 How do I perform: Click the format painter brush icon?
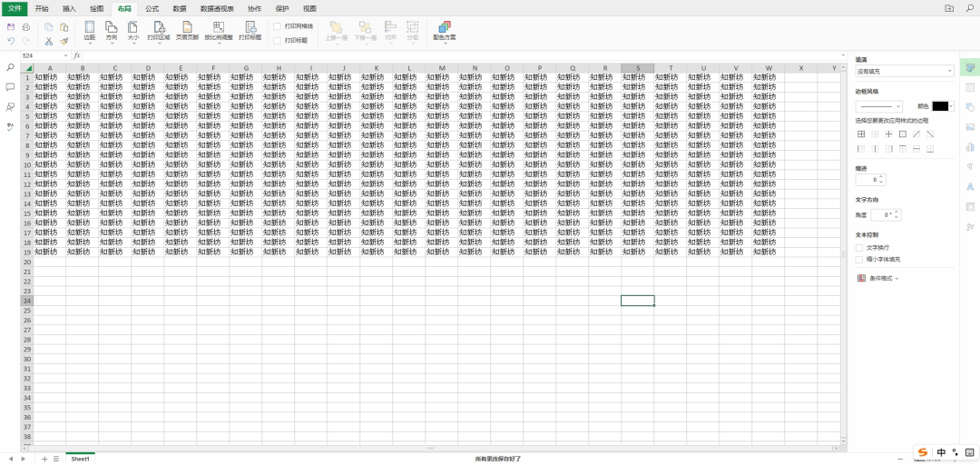(64, 41)
